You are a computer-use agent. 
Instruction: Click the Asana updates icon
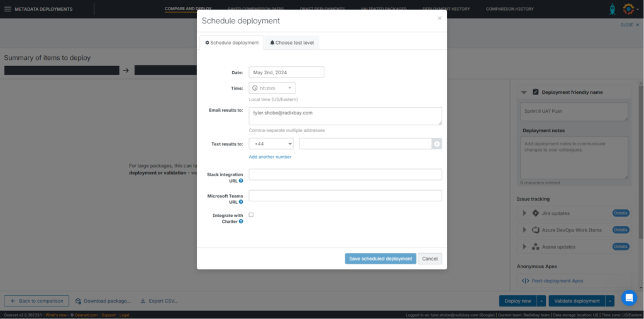click(535, 247)
